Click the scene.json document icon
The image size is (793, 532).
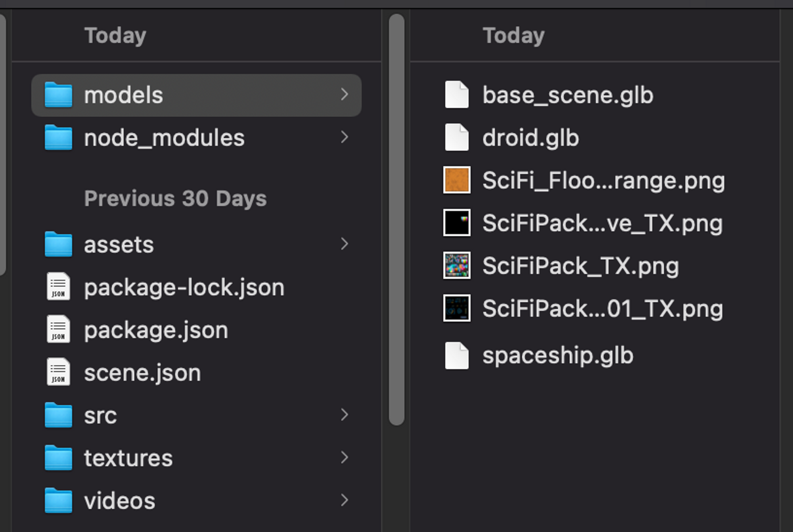pyautogui.click(x=58, y=372)
